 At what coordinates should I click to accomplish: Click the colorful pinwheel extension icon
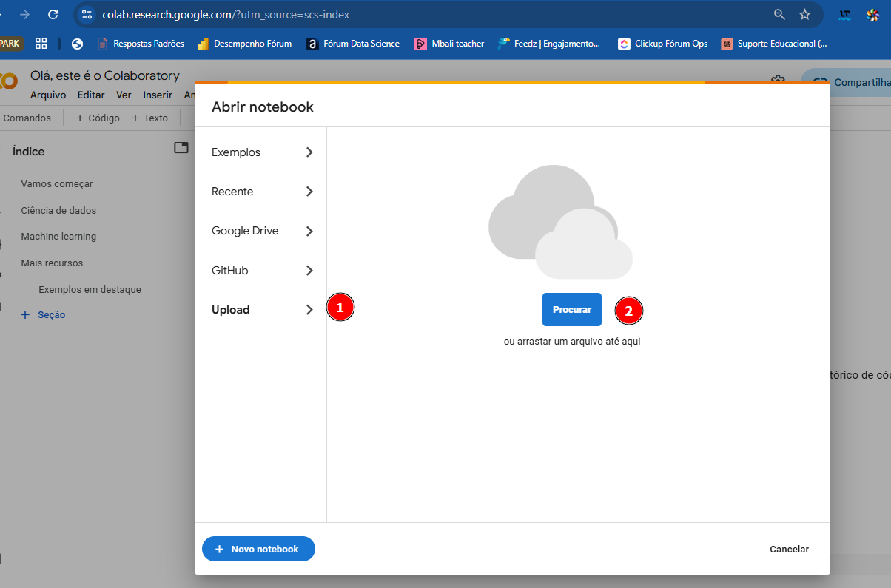(873, 14)
